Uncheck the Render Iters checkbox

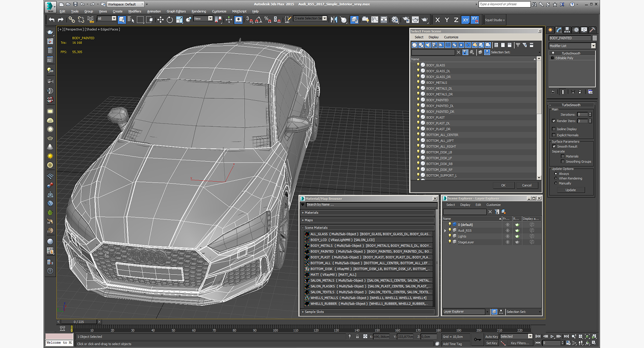553,121
